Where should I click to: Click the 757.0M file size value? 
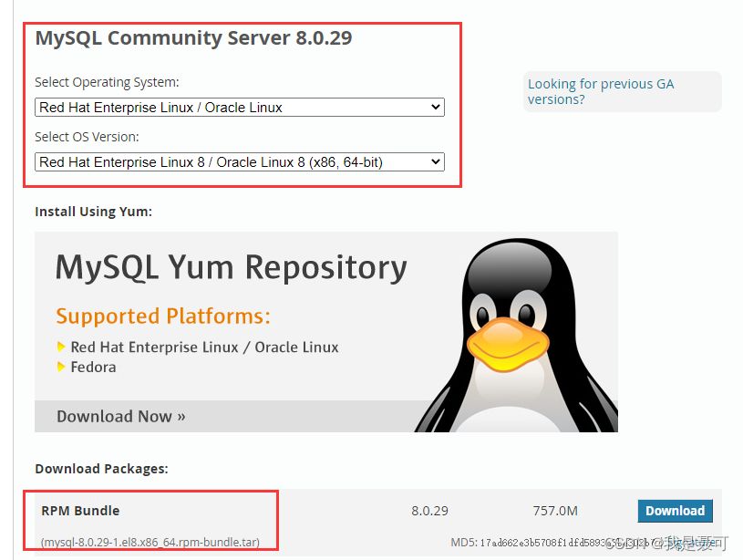click(x=555, y=511)
